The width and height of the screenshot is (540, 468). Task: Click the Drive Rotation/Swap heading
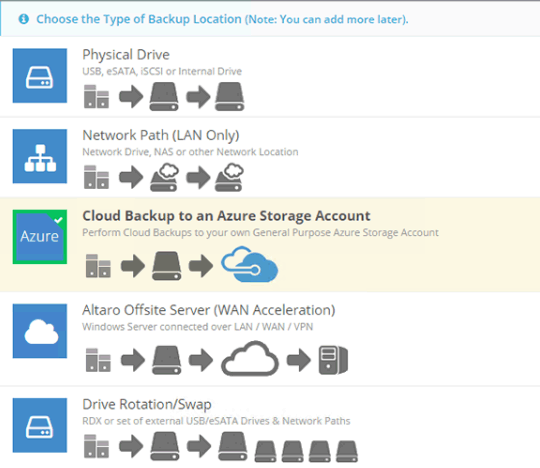click(147, 404)
